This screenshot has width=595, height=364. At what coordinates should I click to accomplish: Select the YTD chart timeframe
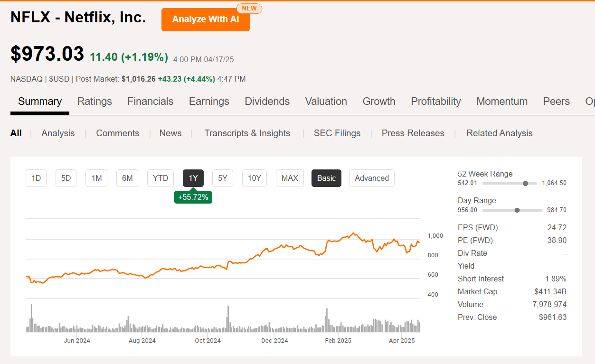pyautogui.click(x=160, y=178)
